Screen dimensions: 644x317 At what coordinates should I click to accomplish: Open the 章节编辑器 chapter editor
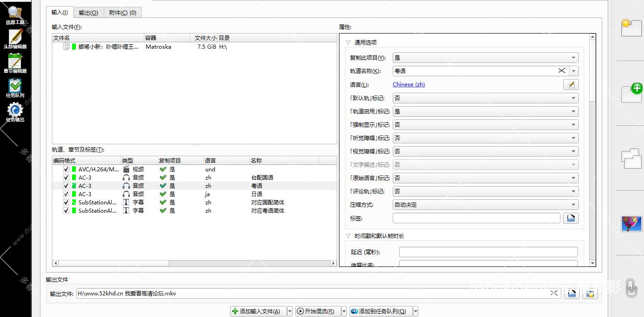pos(15,63)
